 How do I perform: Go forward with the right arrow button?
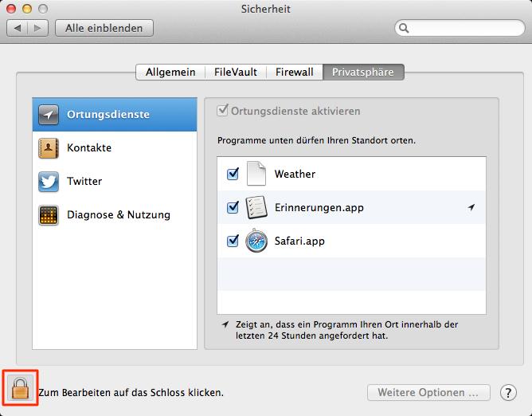coord(37,28)
